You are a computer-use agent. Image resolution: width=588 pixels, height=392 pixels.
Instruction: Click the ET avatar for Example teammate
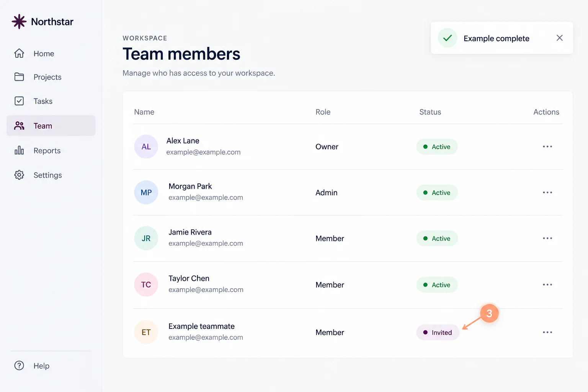146,332
